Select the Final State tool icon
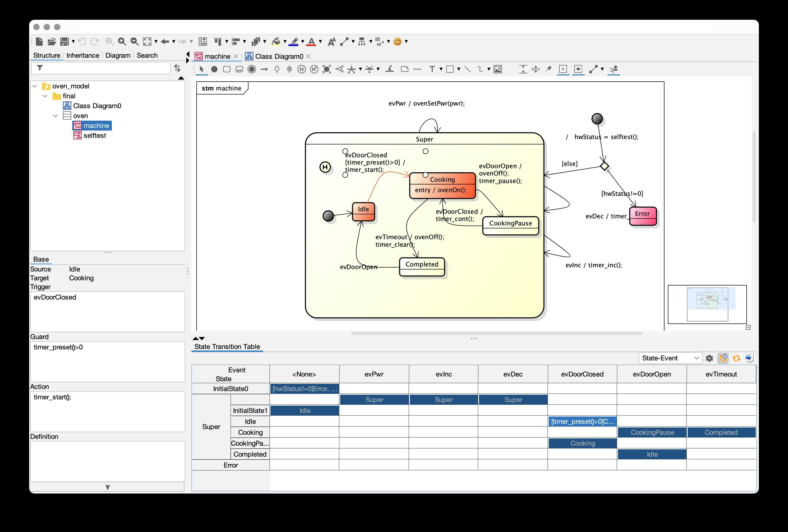The height and width of the screenshot is (532, 788). point(251,69)
